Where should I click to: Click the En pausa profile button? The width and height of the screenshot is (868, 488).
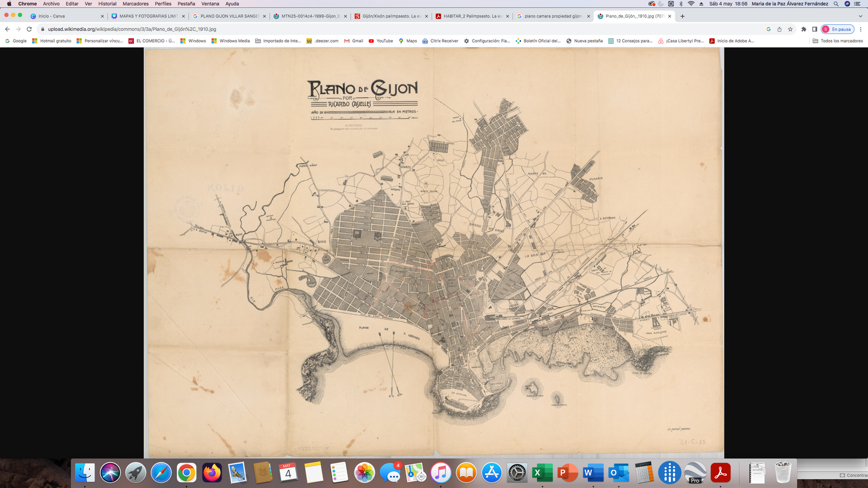tap(837, 29)
